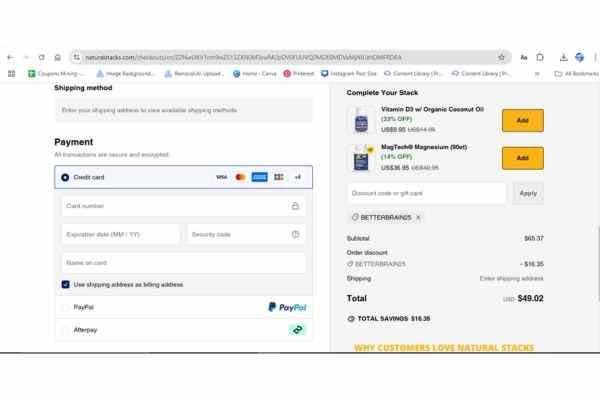This screenshot has width=600, height=400.
Task: Reload the current page
Action: [x=41, y=57]
